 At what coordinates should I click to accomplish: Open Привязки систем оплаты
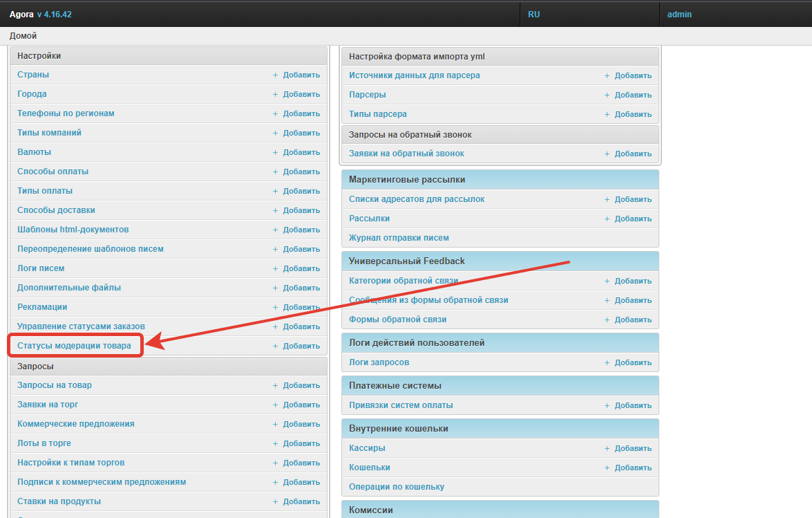[401, 405]
